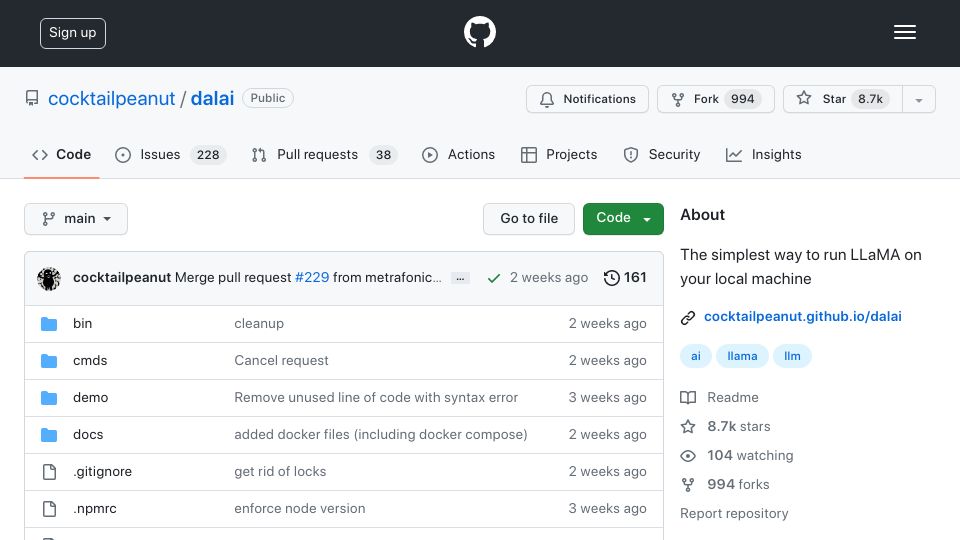Open the demo folder name
This screenshot has height=540, width=960.
pos(91,397)
